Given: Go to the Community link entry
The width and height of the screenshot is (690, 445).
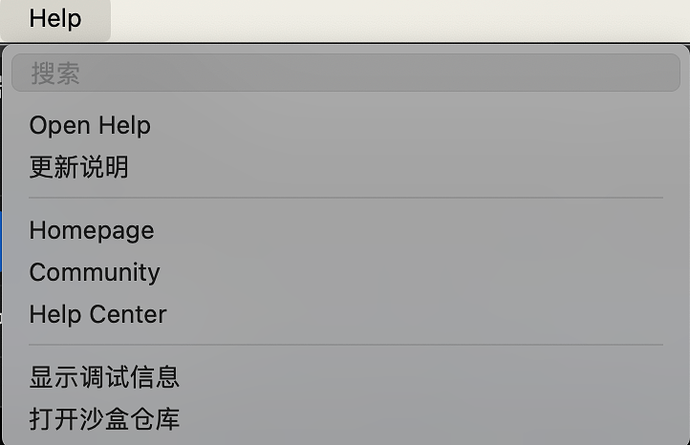Looking at the screenshot, I should pyautogui.click(x=94, y=272).
